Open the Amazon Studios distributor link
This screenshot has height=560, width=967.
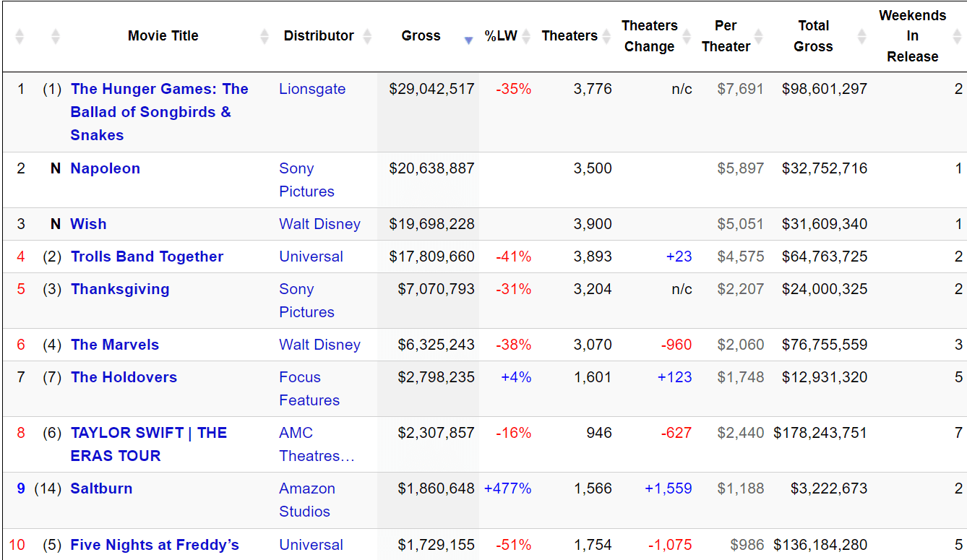click(x=307, y=500)
